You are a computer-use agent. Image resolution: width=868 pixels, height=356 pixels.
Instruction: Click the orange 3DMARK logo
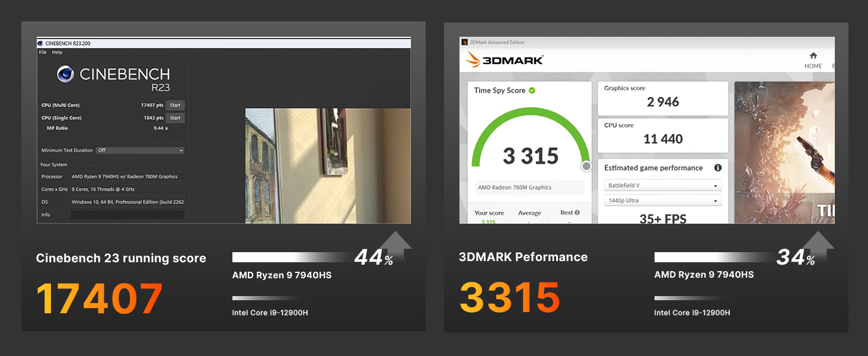click(x=505, y=59)
